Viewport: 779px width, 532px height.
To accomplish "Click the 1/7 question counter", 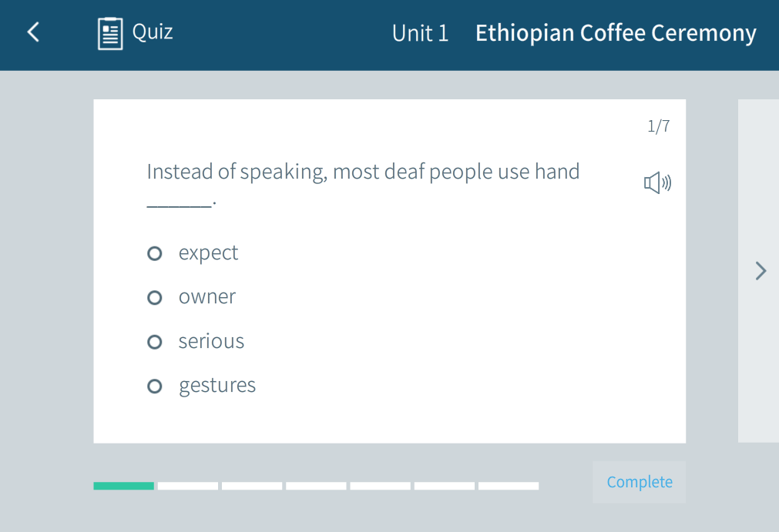I will tap(658, 126).
